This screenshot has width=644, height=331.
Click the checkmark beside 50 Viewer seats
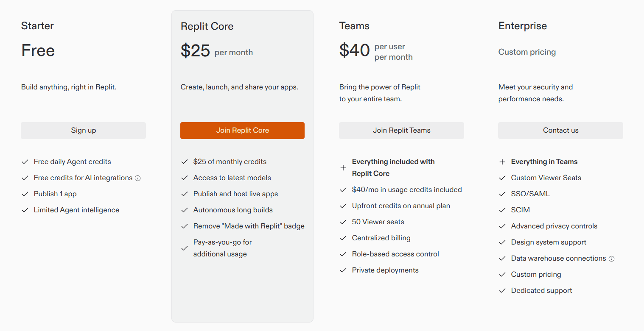point(343,222)
